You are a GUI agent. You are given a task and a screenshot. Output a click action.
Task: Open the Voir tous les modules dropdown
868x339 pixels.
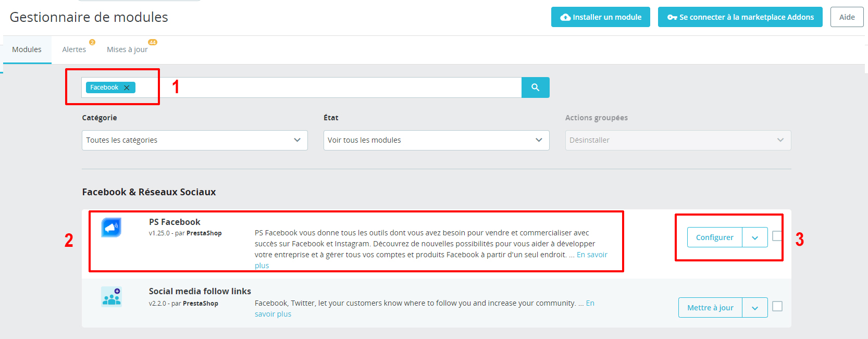click(x=437, y=140)
